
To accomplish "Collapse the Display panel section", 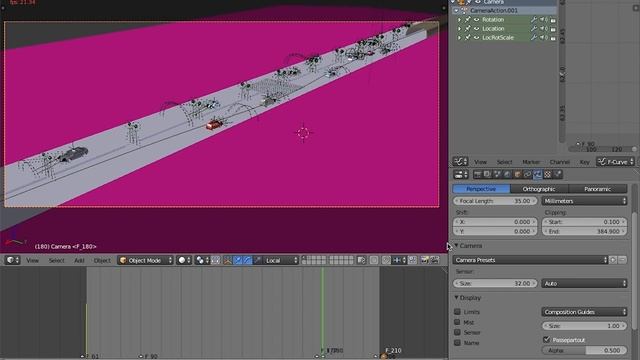I will click(456, 298).
